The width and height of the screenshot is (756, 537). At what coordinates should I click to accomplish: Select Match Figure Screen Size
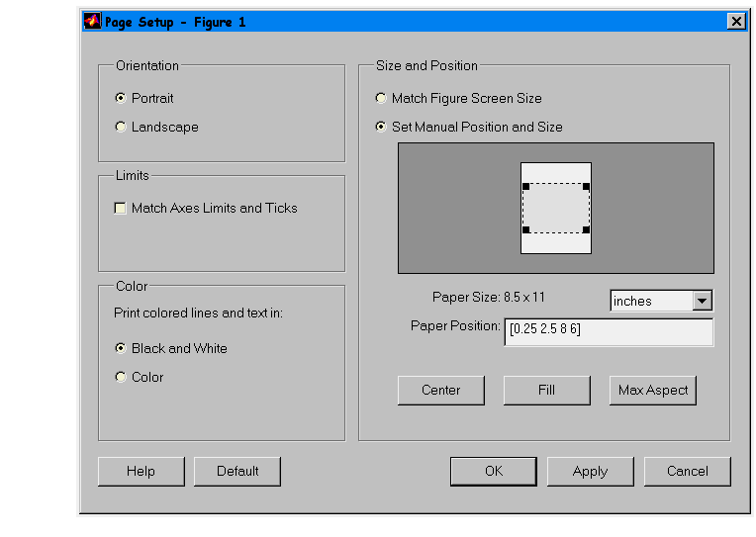(x=381, y=98)
